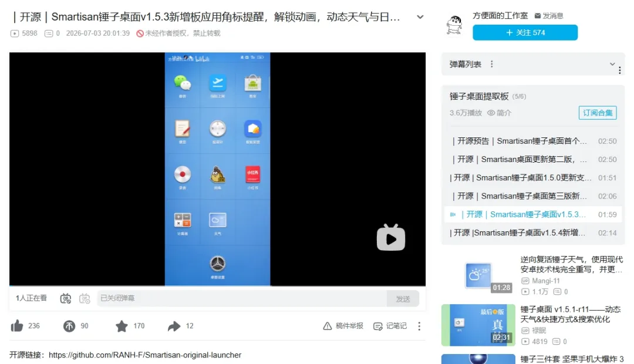The image size is (634, 364).
Task: Share the video with arrow icon
Action: (174, 326)
